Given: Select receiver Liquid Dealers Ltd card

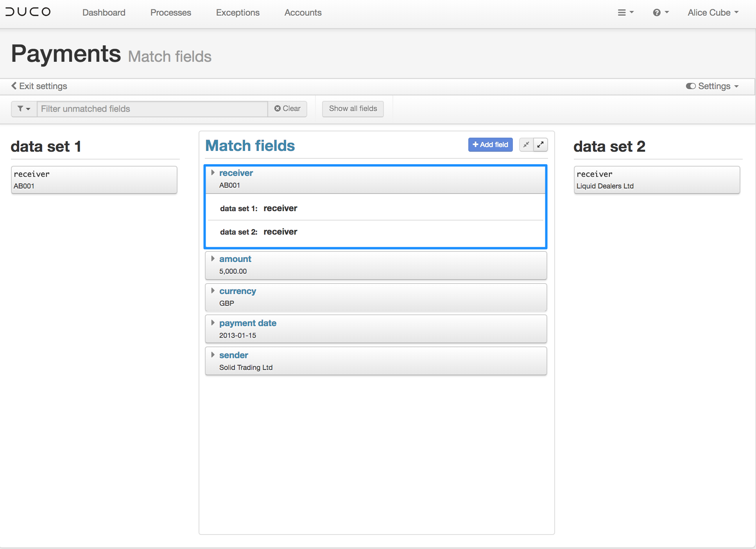Looking at the screenshot, I should (x=657, y=180).
